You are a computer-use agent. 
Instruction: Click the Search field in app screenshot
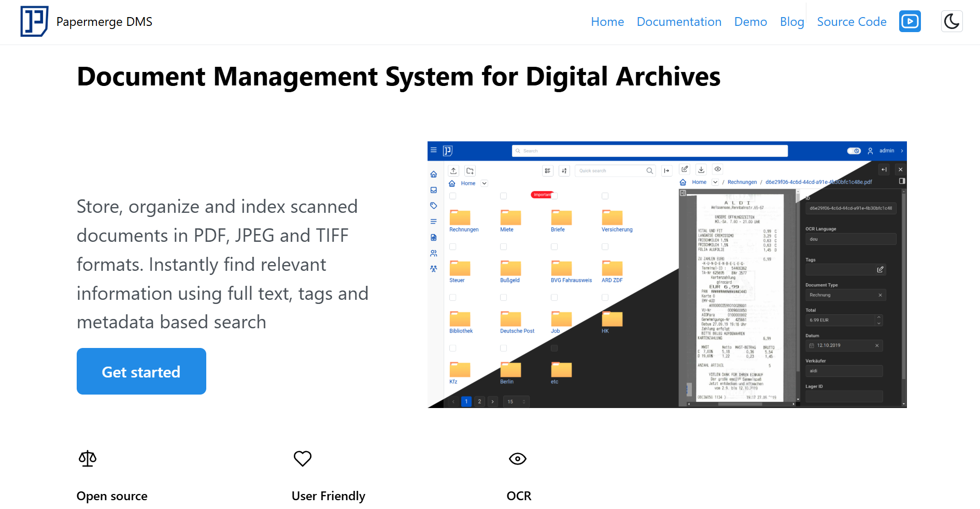[649, 151]
